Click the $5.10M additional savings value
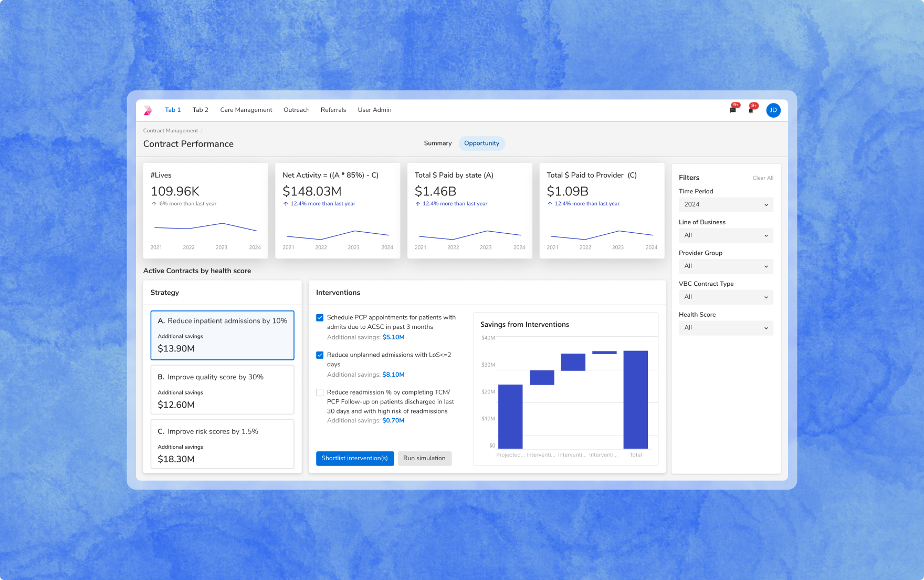The width and height of the screenshot is (924, 580). pos(393,337)
